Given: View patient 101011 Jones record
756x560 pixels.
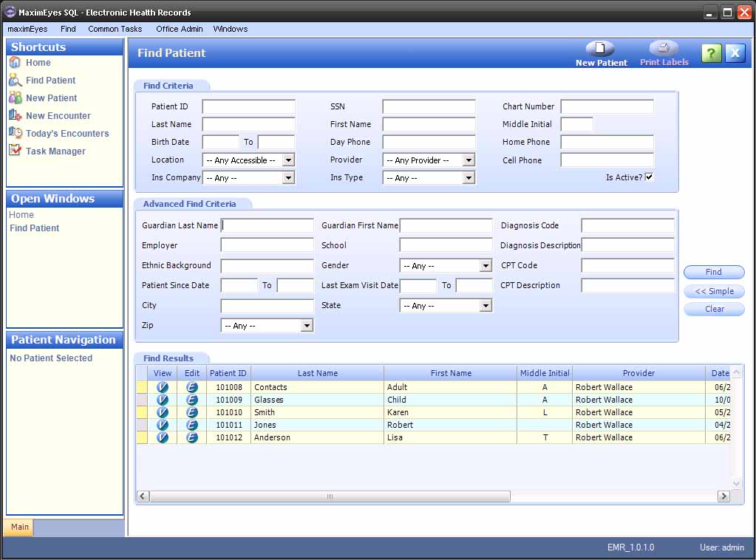Looking at the screenshot, I should click(x=163, y=425).
